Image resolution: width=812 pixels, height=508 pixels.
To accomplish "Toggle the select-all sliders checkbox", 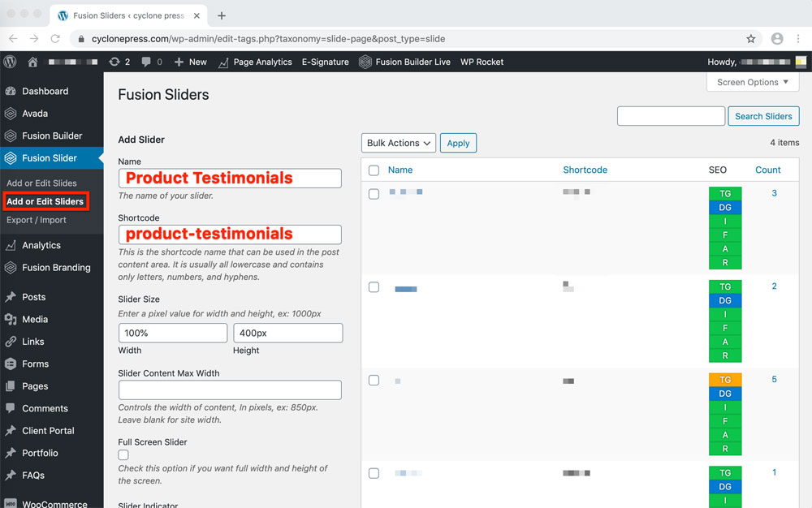I will pos(374,170).
